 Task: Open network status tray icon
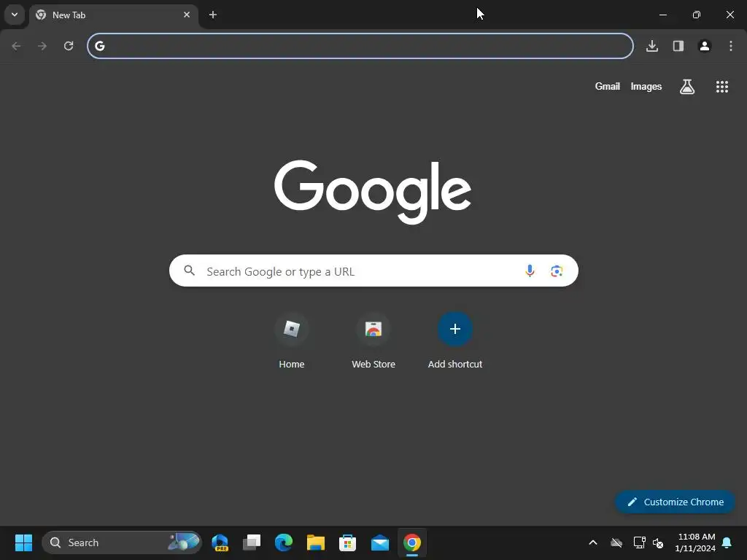click(639, 542)
